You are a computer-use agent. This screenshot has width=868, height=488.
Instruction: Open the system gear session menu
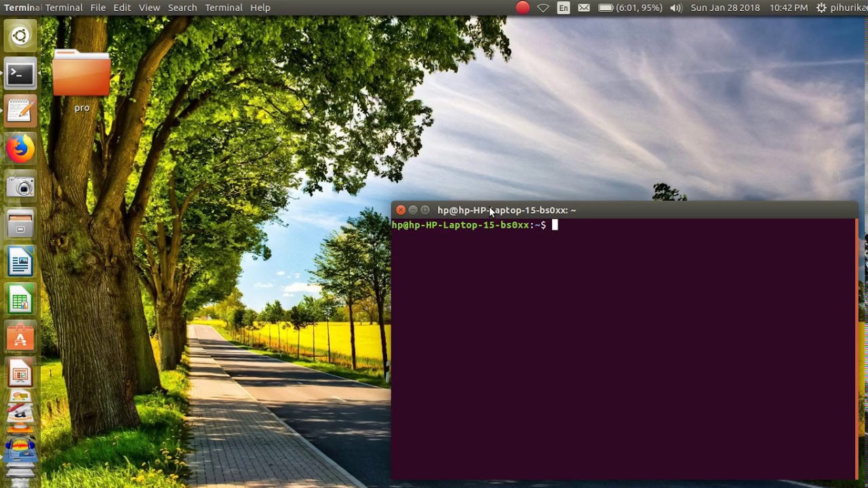tap(821, 8)
